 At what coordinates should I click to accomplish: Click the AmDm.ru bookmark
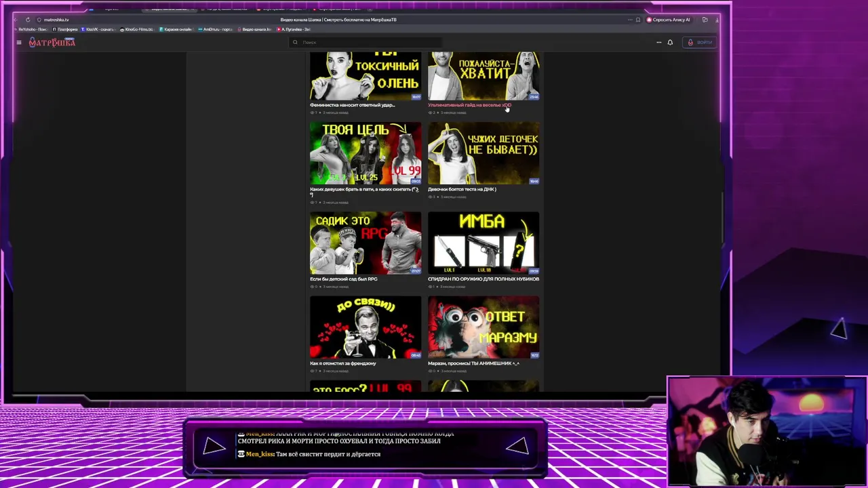coord(216,29)
